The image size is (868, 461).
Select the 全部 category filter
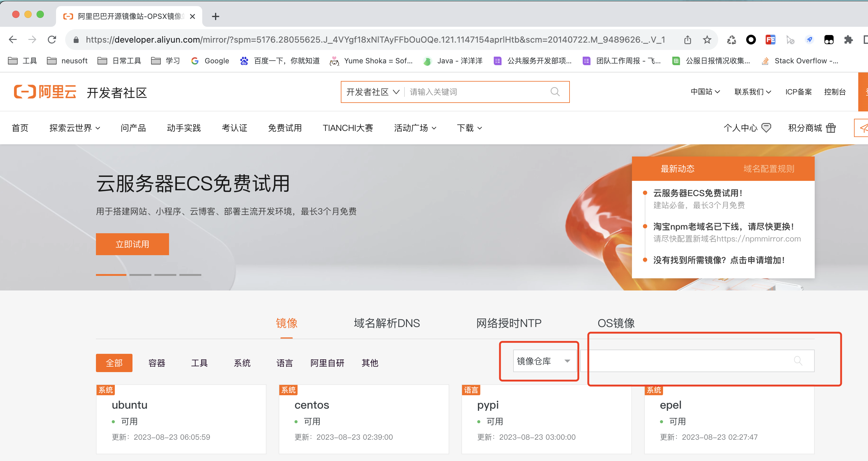pyautogui.click(x=114, y=363)
